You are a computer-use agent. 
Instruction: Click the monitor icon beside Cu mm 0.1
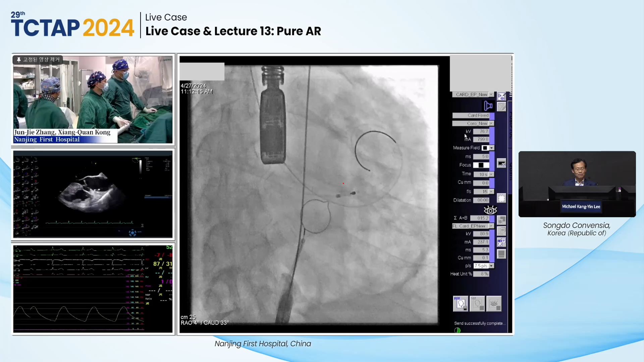(501, 254)
